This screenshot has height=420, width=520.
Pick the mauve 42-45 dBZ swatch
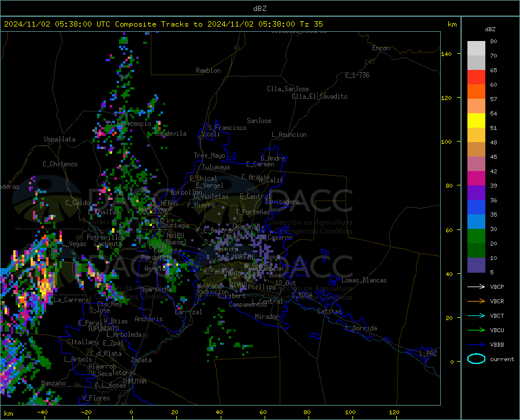tap(476, 163)
